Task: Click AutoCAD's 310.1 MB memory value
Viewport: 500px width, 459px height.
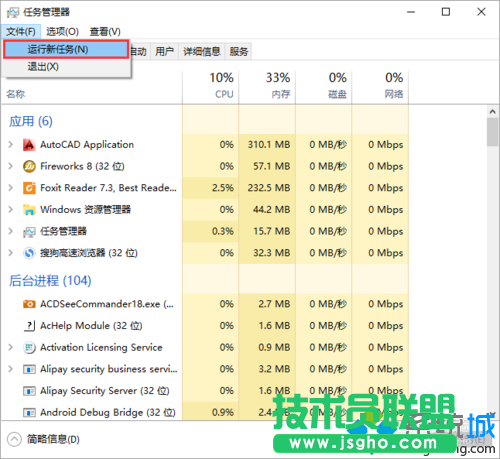Action: [x=269, y=145]
